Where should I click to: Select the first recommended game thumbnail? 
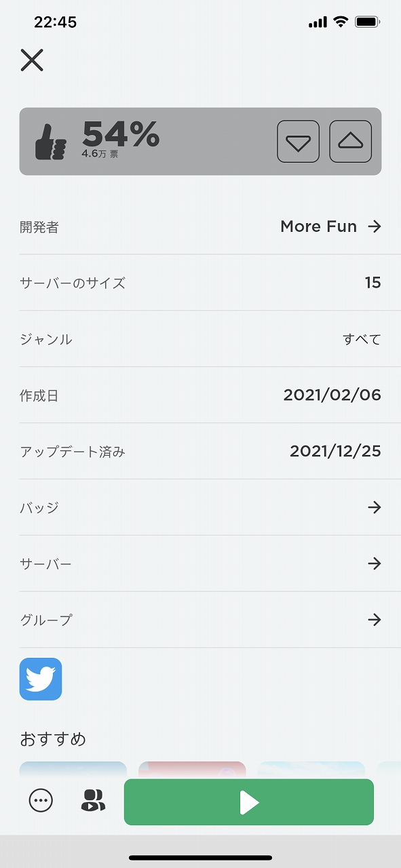pyautogui.click(x=73, y=770)
